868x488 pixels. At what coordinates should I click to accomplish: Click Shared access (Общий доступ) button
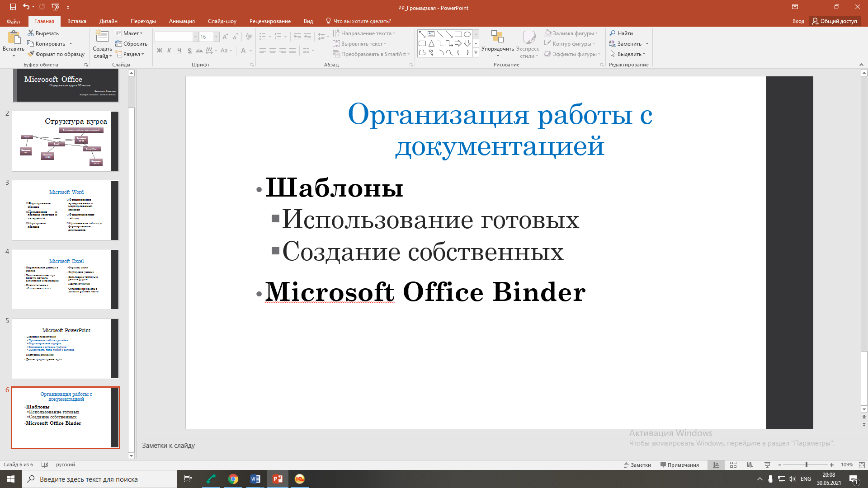(835, 21)
